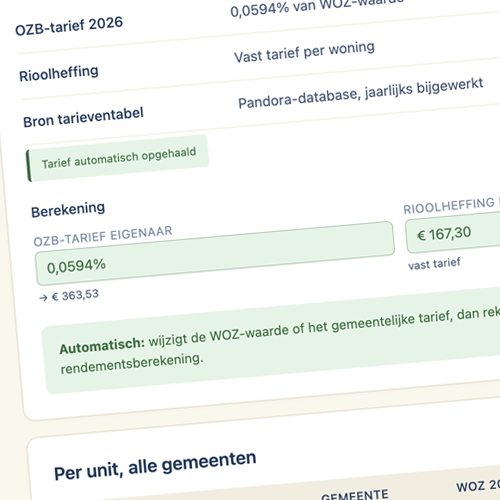Click the 'OZB-tarief 2026' row label

tap(69, 26)
